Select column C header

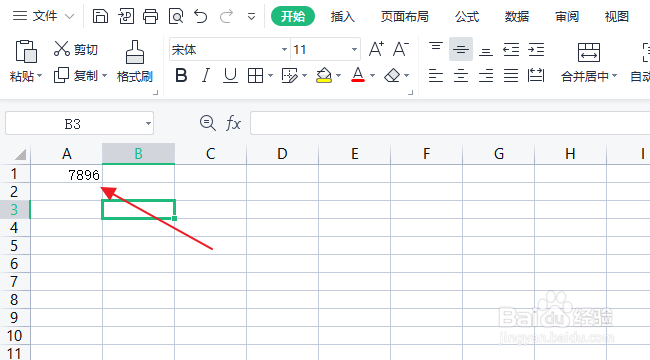click(x=211, y=154)
